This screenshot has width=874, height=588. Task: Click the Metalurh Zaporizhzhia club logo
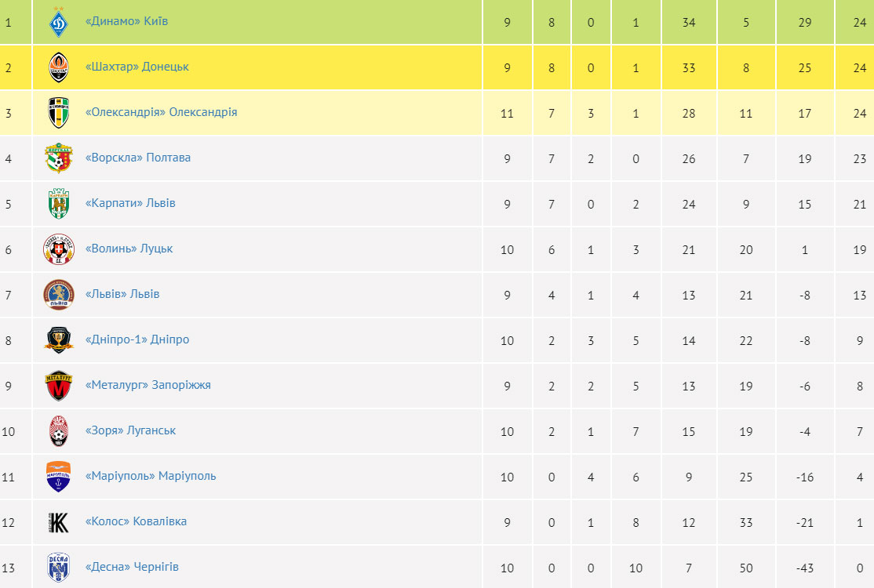tap(59, 386)
